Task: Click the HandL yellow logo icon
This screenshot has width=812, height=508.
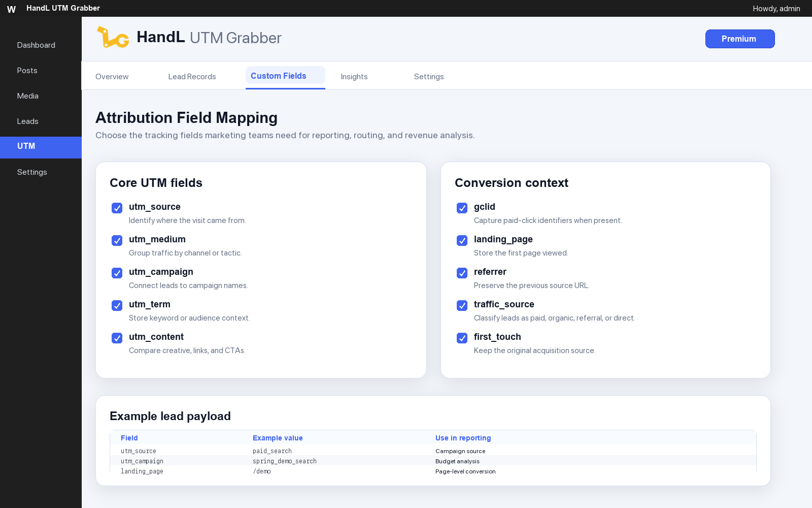Action: (113, 37)
